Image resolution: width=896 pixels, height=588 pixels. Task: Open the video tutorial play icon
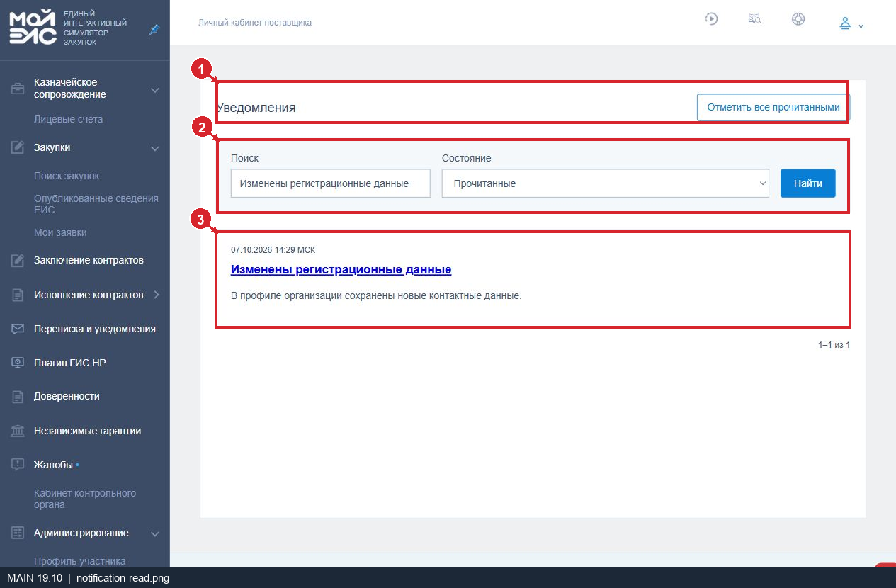[x=712, y=19]
